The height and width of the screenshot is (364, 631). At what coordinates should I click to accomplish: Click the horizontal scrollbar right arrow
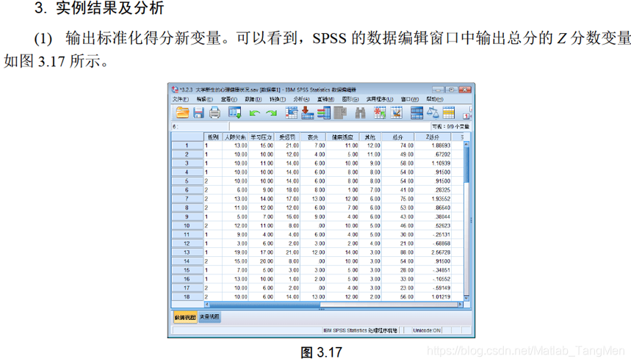[x=461, y=305]
